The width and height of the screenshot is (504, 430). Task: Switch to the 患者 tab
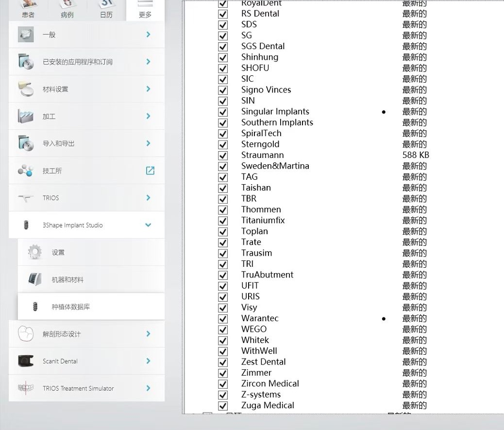[x=28, y=10]
